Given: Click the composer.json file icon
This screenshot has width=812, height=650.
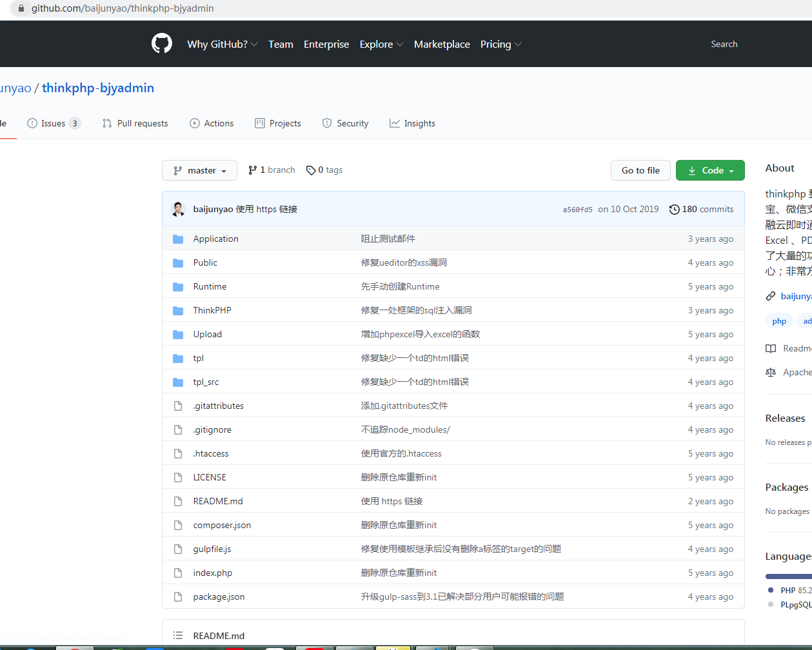Looking at the screenshot, I should 178,525.
